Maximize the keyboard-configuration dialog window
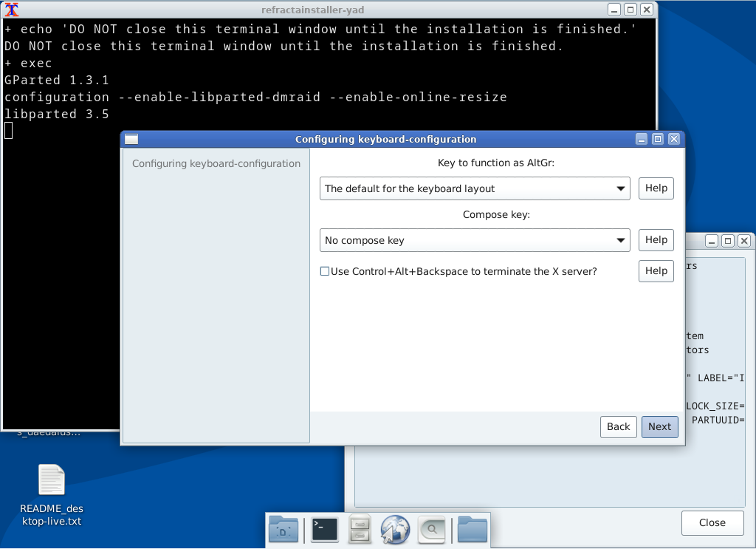The width and height of the screenshot is (756, 549). [657, 139]
